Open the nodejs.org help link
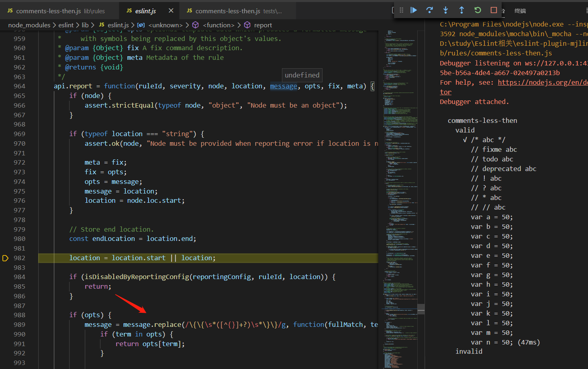This screenshot has width=588, height=369. [x=543, y=82]
